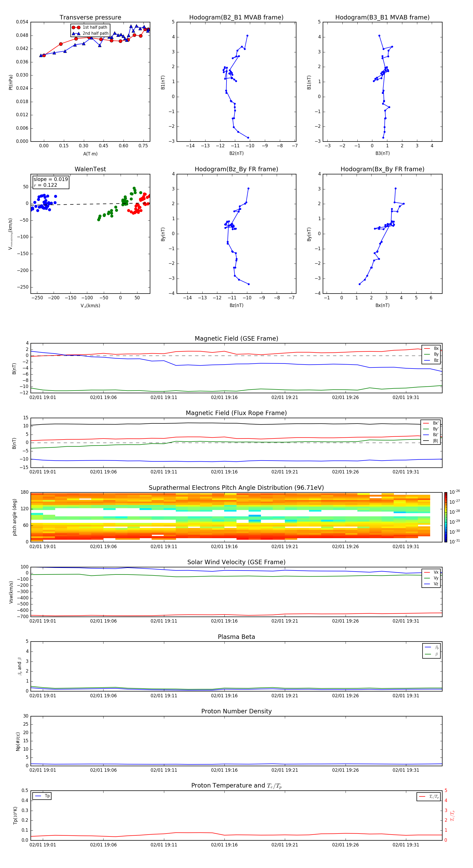Screen dimensions: 473x868
Task: Select the Bx' entry in Flux Rope legend
Action: [431, 423]
